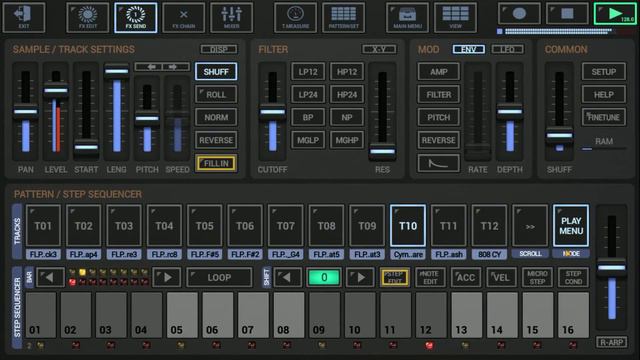The image size is (640, 360).
Task: Select the HP12 filter type
Action: (347, 72)
